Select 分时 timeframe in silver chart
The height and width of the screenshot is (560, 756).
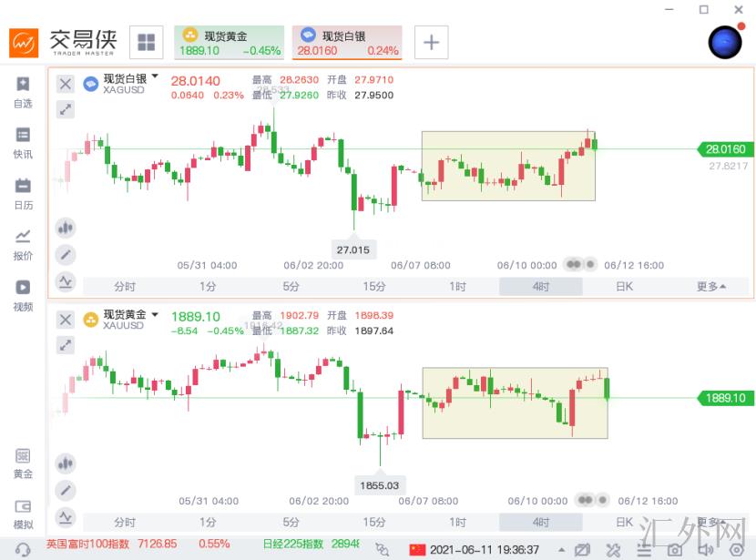[125, 287]
